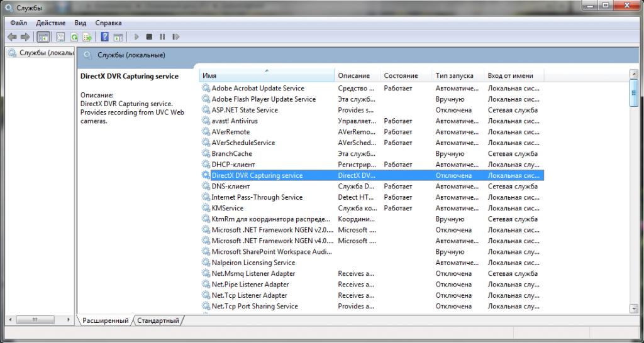
Task: Toggle the show/hide console tree icon
Action: [x=43, y=37]
